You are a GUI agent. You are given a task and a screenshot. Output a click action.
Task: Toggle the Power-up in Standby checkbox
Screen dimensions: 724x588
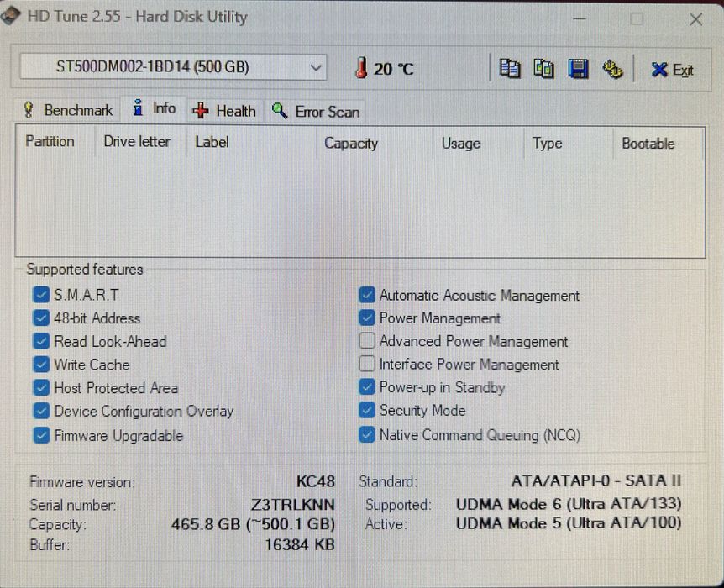[x=367, y=387]
